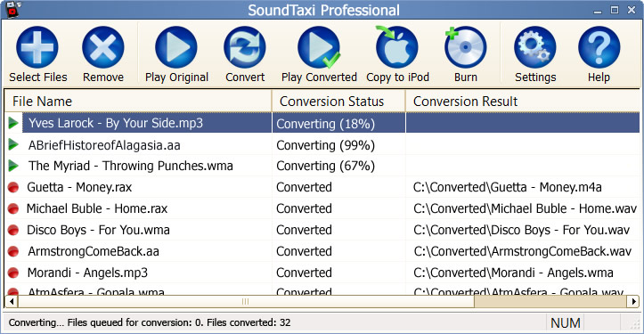This screenshot has width=644, height=334.
Task: Click the horizontal scrollbar thumb
Action: 246,302
